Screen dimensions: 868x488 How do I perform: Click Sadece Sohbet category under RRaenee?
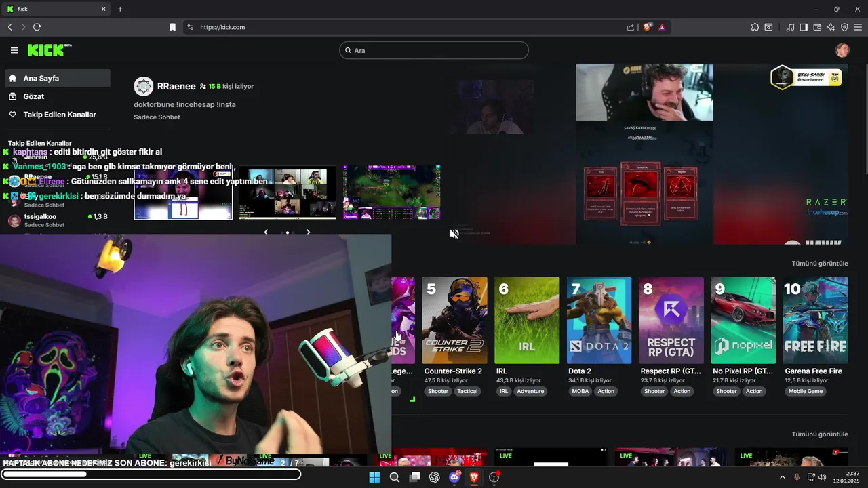click(x=157, y=117)
